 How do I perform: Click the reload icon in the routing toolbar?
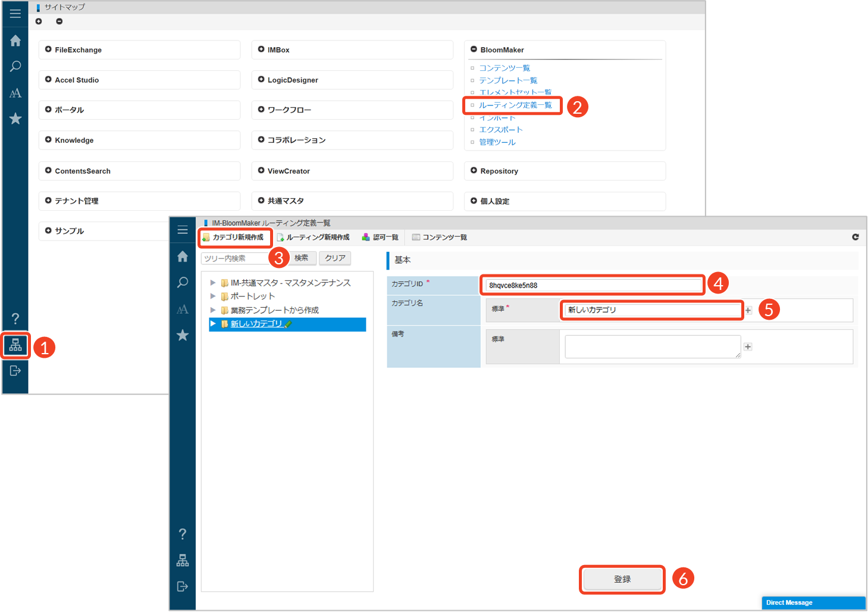pos(855,237)
